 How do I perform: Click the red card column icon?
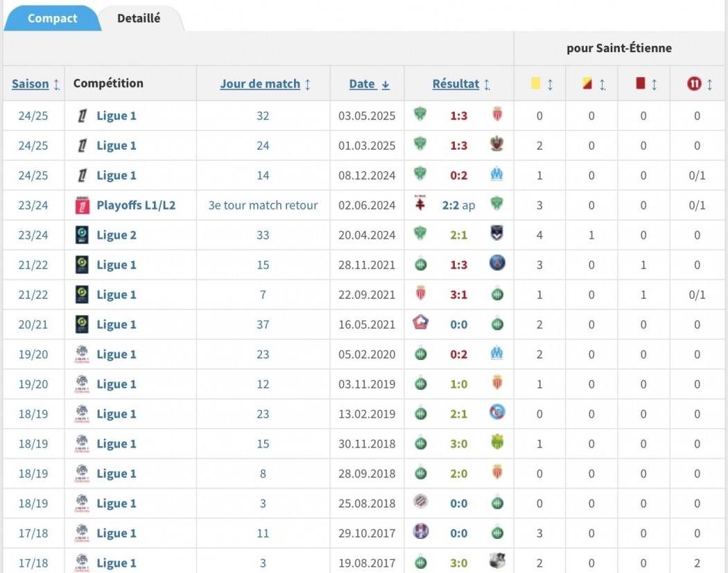[641, 84]
